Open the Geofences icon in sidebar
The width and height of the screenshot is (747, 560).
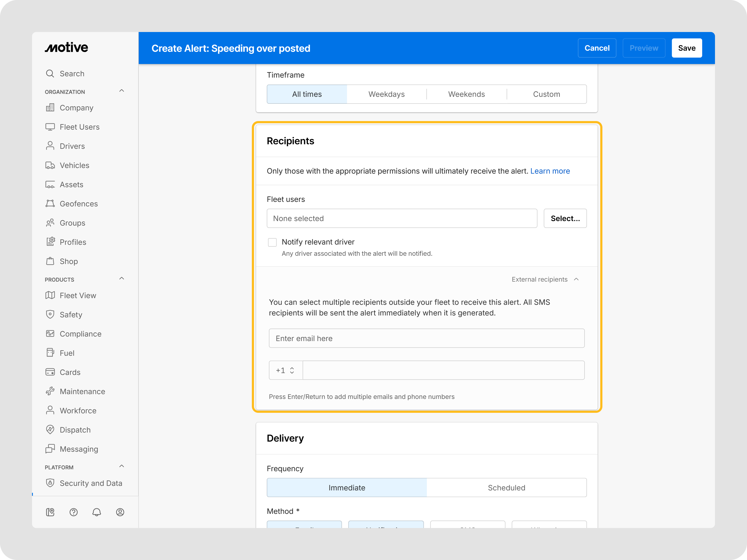point(50,203)
